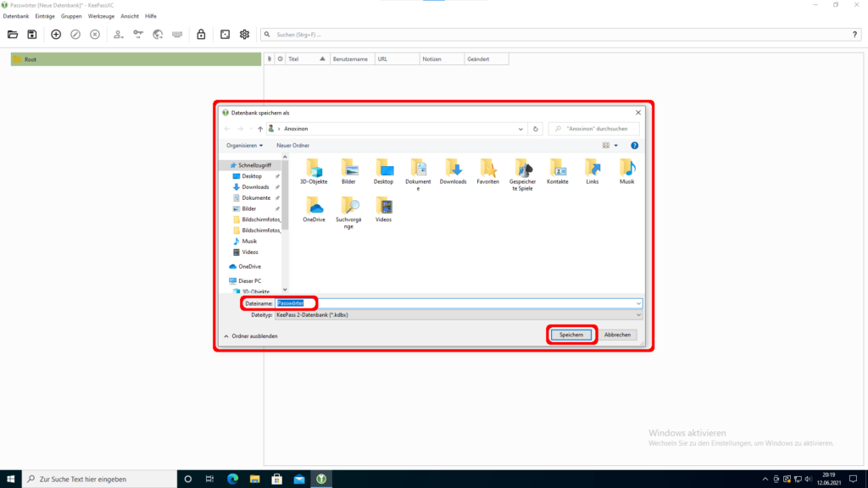Sort entries by Benutzername column header
The image size is (868, 488).
(x=353, y=59)
